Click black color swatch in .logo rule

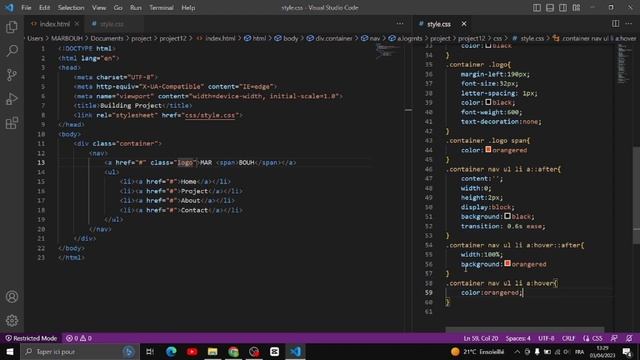pos(488,102)
